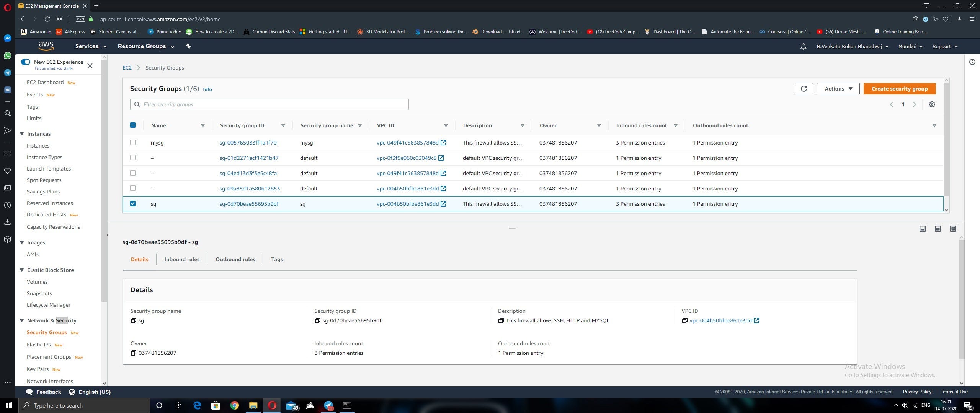This screenshot has width=980, height=413.
Task: Check the mysg security group checkbox
Action: [x=133, y=142]
